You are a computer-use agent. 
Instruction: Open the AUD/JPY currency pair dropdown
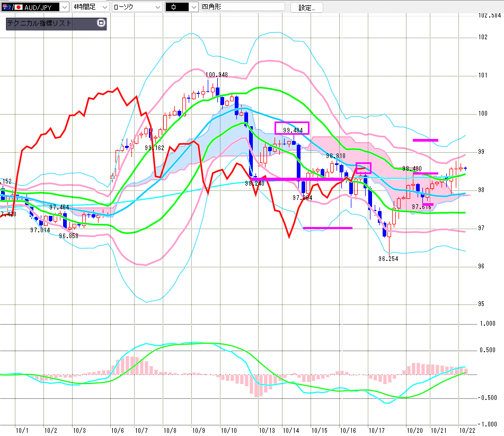64,7
